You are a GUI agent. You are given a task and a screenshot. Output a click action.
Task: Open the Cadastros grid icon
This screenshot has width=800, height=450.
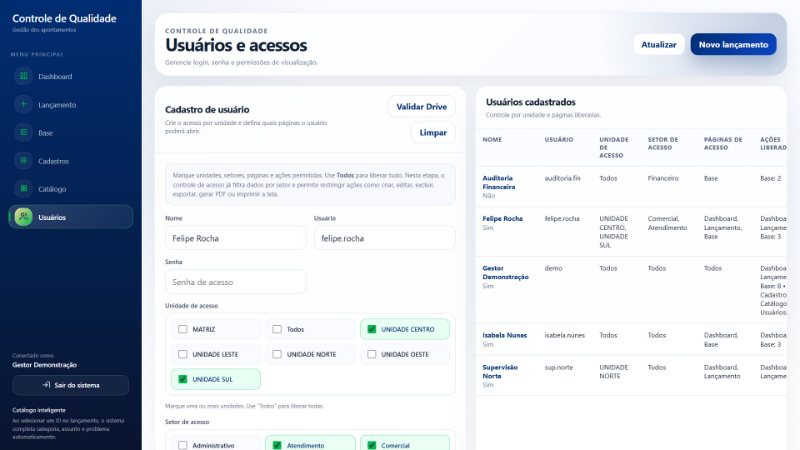pyautogui.click(x=23, y=160)
